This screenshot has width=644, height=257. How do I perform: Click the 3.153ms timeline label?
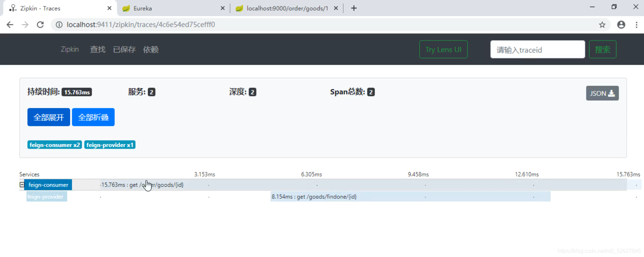coord(205,174)
